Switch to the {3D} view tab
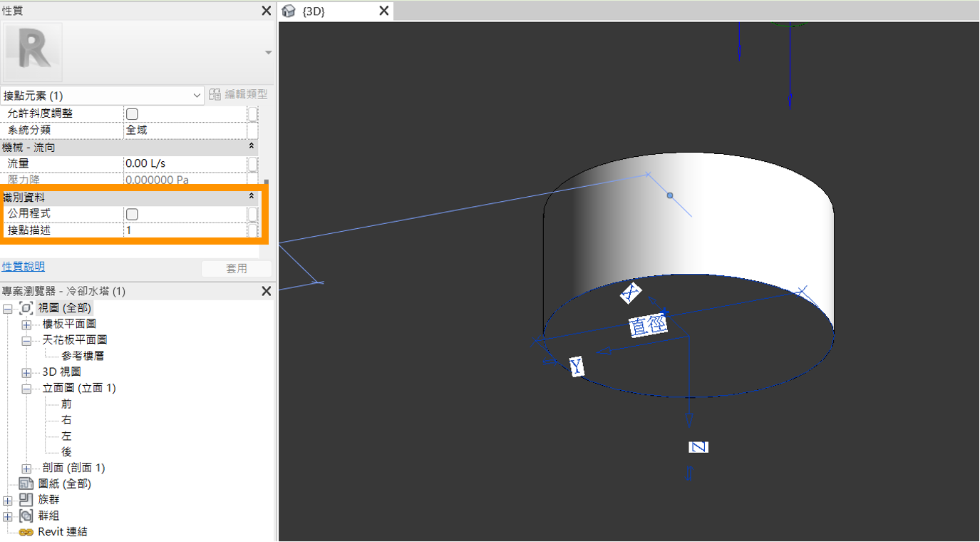 [328, 11]
